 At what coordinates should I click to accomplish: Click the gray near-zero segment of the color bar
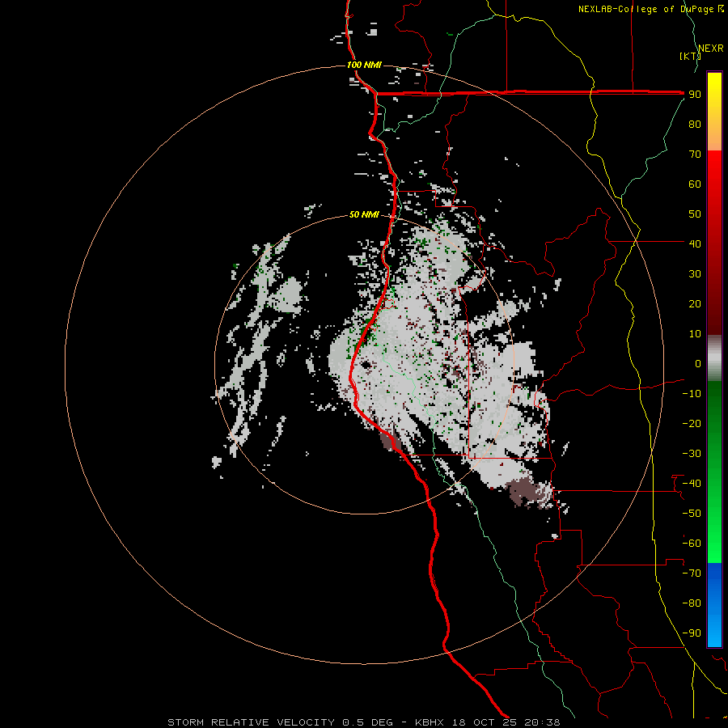tap(714, 358)
